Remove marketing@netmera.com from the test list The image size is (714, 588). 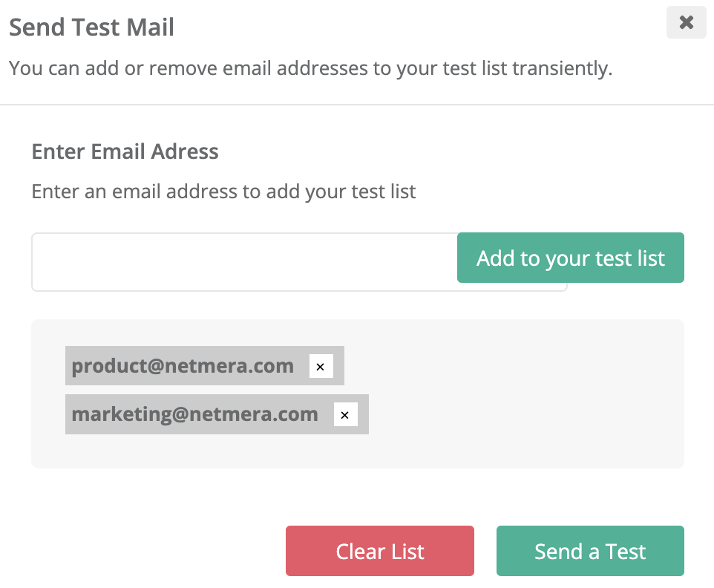coord(345,415)
